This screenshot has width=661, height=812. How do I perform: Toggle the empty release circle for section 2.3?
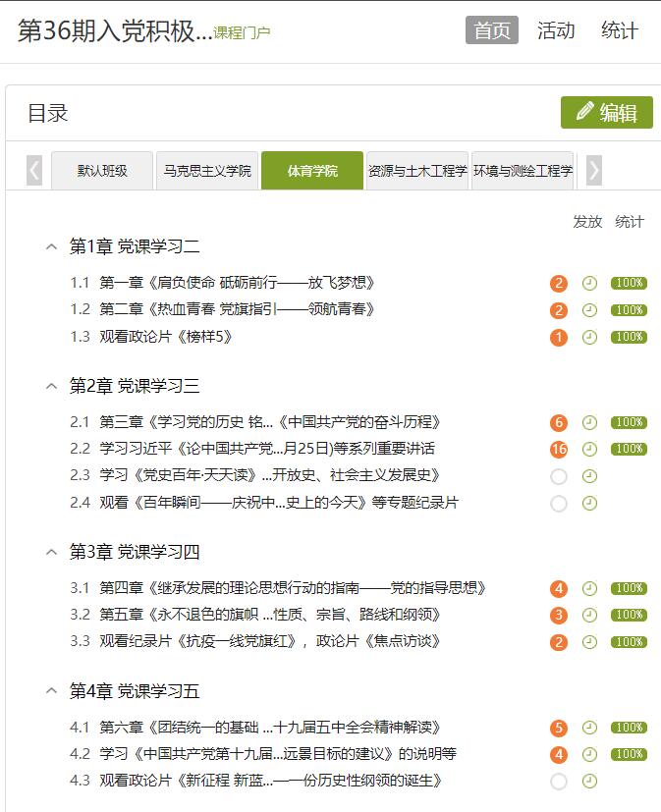(559, 477)
